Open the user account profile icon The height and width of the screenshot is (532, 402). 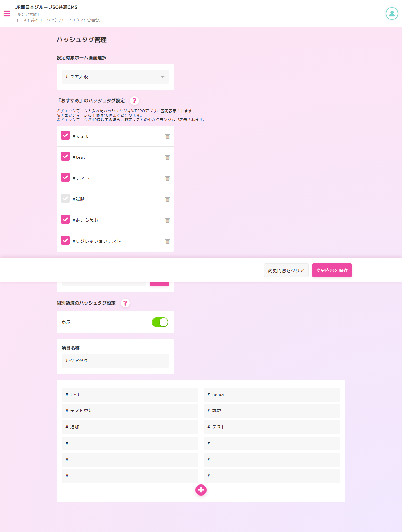[x=392, y=13]
